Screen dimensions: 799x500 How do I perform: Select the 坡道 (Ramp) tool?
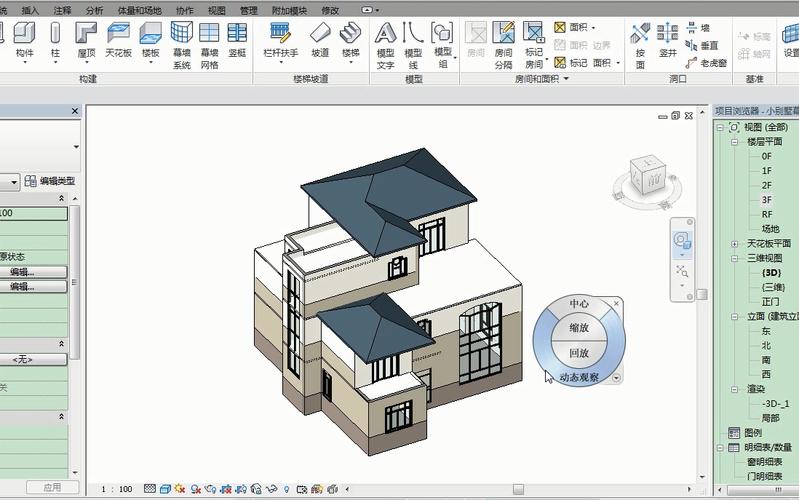pyautogui.click(x=320, y=40)
